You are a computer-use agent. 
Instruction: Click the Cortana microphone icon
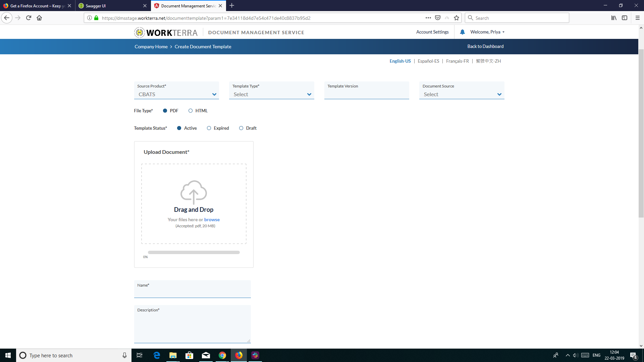124,355
